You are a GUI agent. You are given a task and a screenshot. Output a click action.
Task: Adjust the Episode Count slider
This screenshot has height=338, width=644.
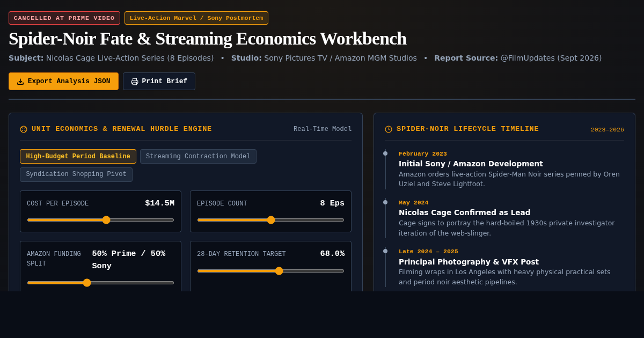[x=270, y=220]
